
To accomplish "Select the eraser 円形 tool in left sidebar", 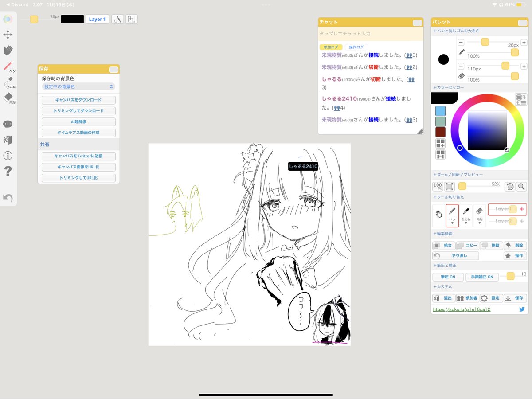I will [x=8, y=98].
